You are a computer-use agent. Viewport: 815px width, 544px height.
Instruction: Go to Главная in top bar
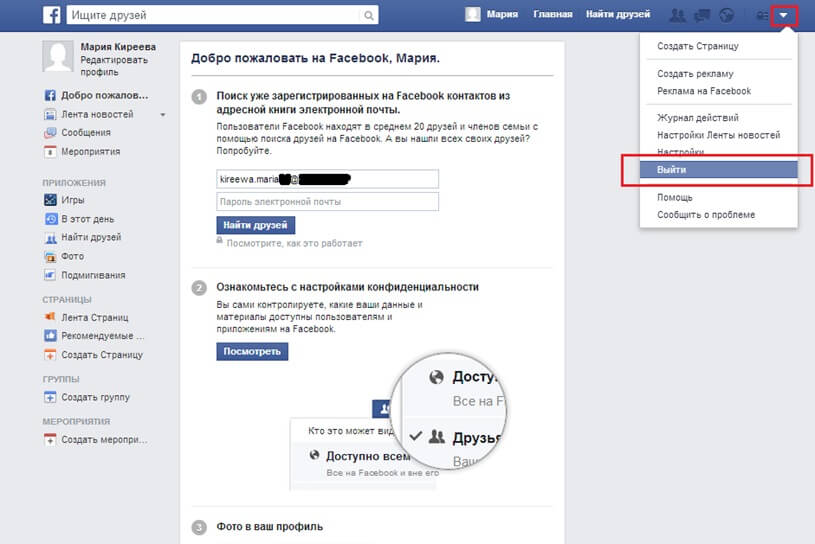553,15
